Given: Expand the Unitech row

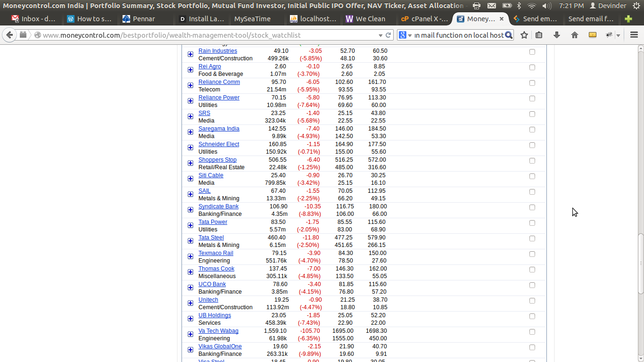Looking at the screenshot, I should pos(190,303).
